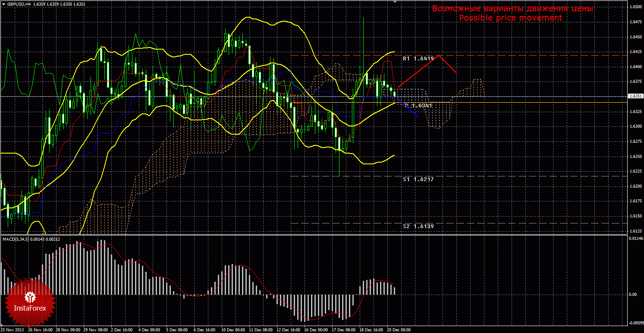Image resolution: width=644 pixels, height=333 pixels.
Task: Select 1.6150 on the price scale
Action: click(635, 216)
